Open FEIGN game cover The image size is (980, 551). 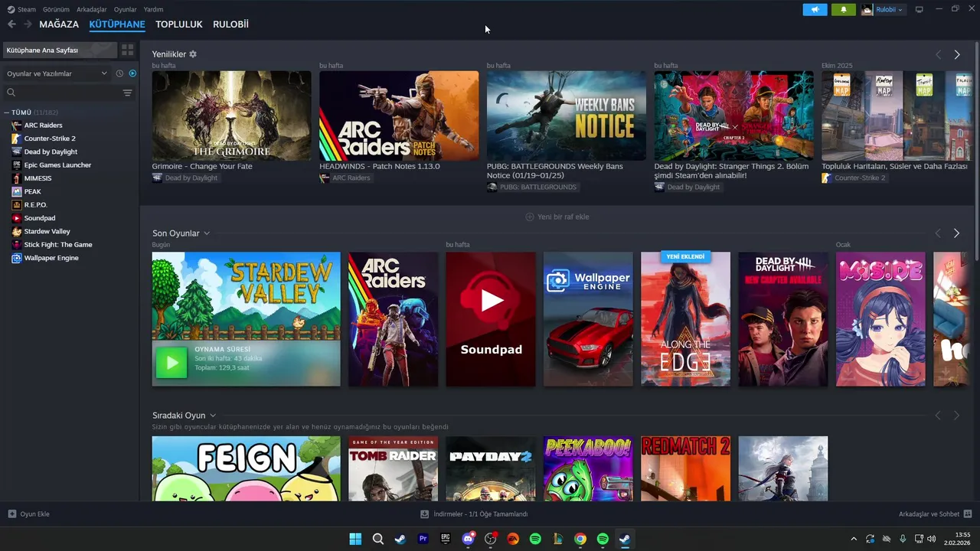[x=246, y=468]
